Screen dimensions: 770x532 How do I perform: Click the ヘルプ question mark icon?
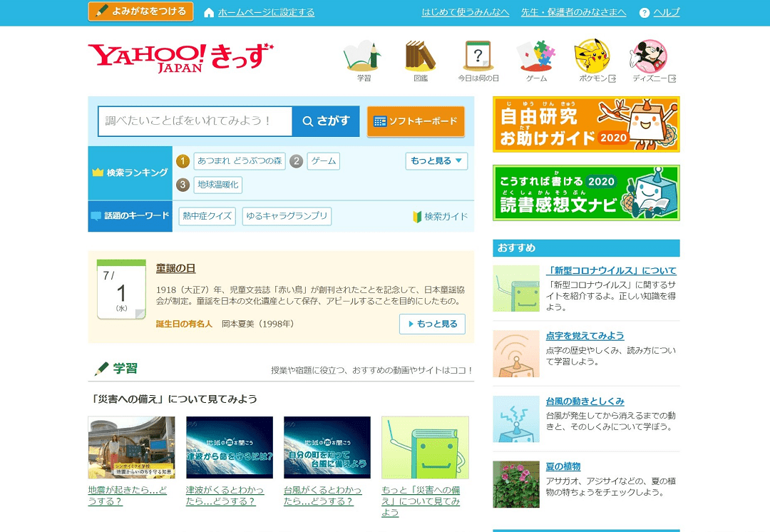tap(645, 13)
